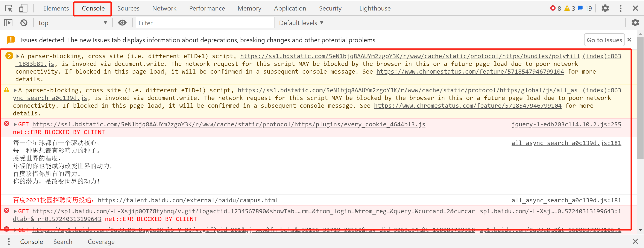
Task: Click the yellow warning count icon
Action: tap(567, 9)
